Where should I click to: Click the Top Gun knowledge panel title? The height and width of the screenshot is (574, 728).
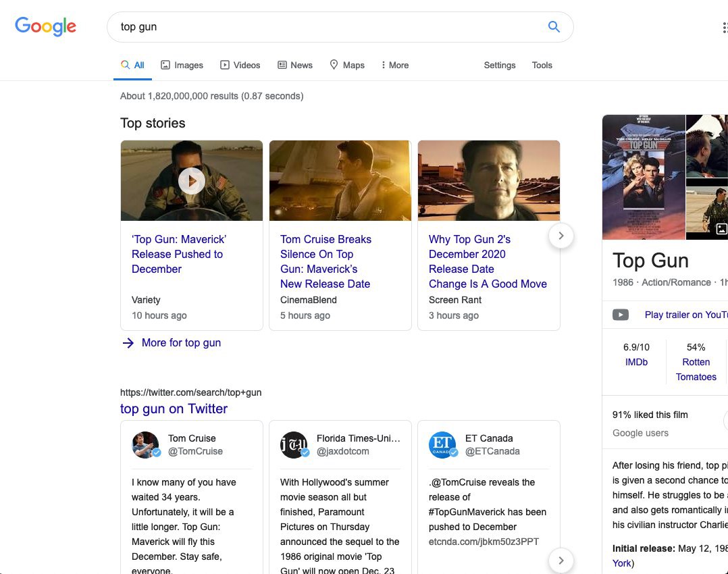pos(650,261)
